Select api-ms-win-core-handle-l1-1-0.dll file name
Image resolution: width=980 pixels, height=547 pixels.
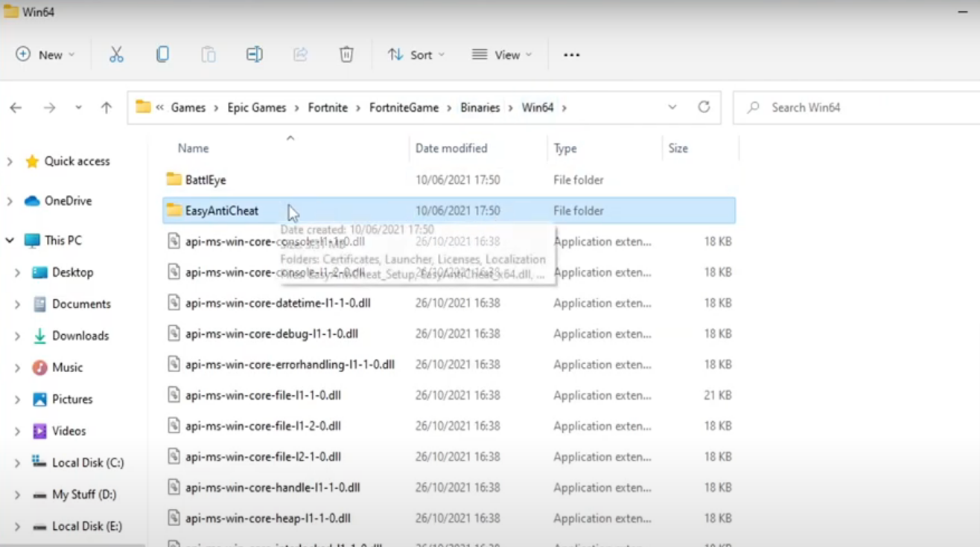273,487
